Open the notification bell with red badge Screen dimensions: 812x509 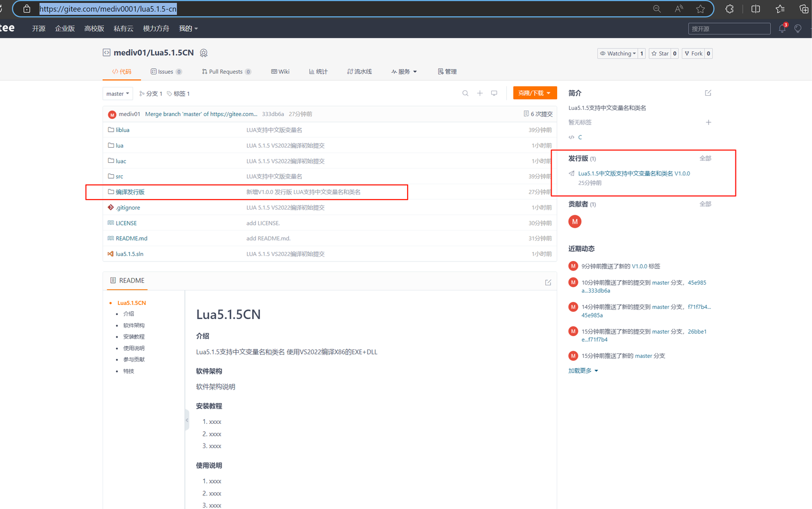782,28
